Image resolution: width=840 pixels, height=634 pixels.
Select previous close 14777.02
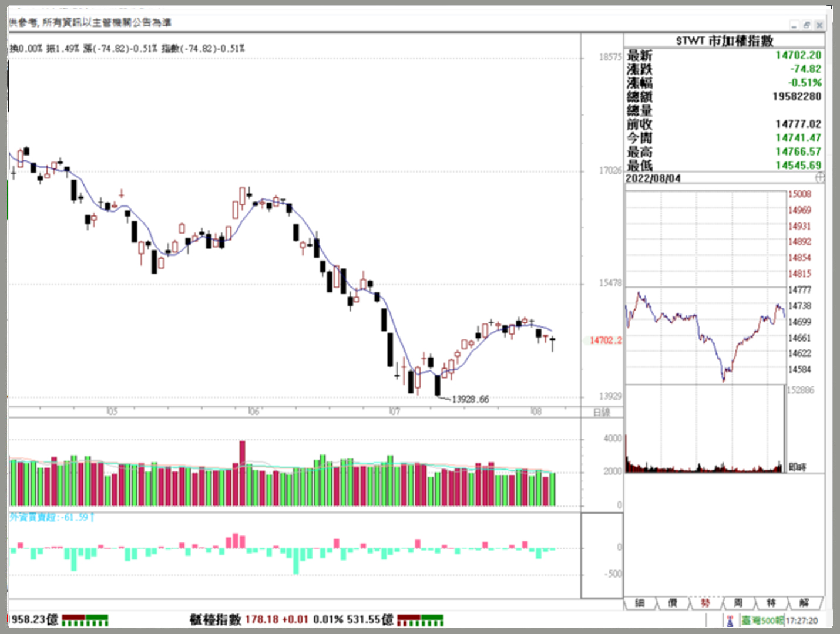pos(798,124)
